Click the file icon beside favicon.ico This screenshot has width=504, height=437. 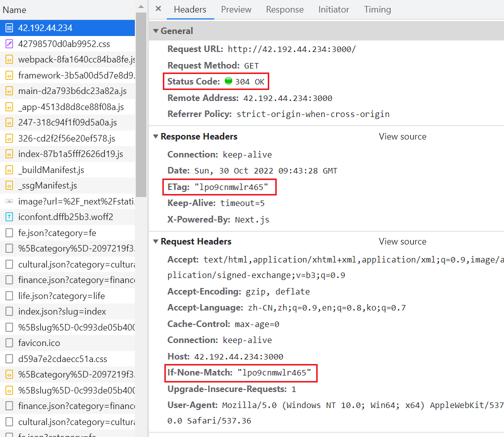[x=9, y=343]
